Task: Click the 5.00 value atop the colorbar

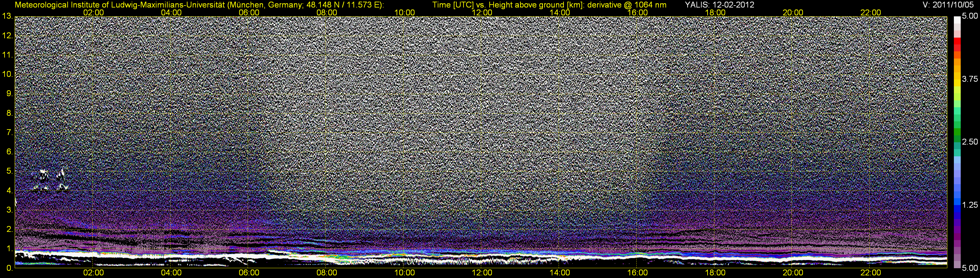Action: pos(970,16)
